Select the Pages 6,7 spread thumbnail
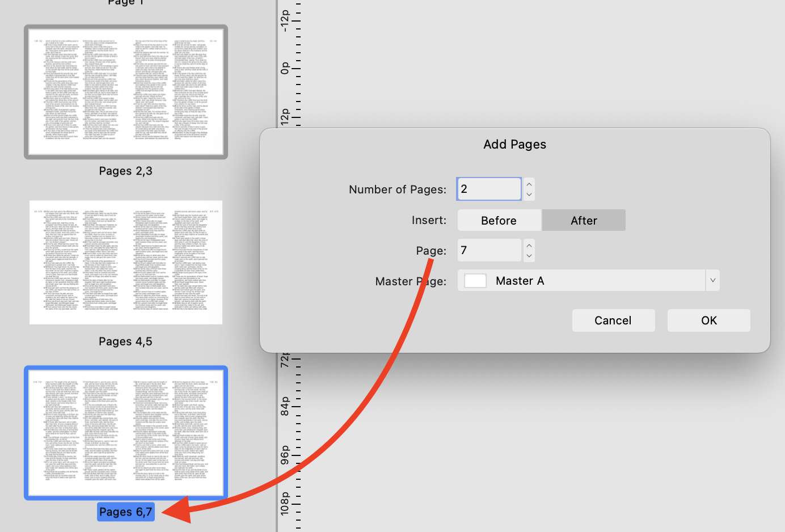 click(x=126, y=433)
